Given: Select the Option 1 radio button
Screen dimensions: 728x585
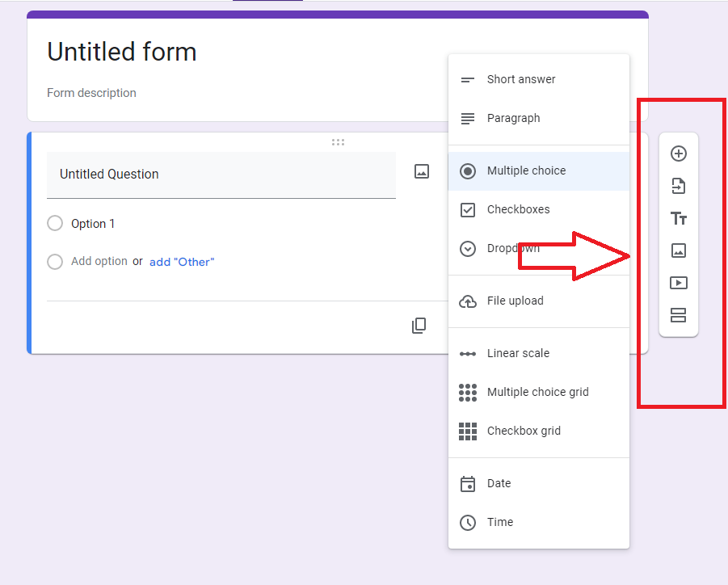Looking at the screenshot, I should [55, 223].
